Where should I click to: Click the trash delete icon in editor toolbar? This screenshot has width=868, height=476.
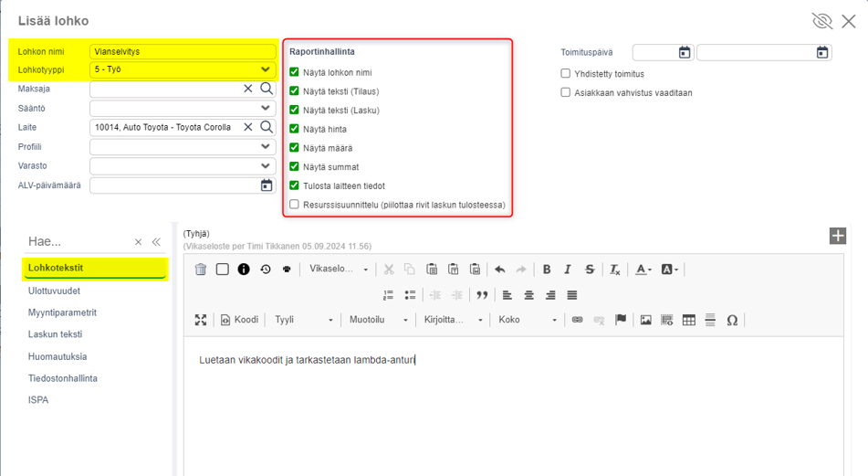pyautogui.click(x=201, y=270)
